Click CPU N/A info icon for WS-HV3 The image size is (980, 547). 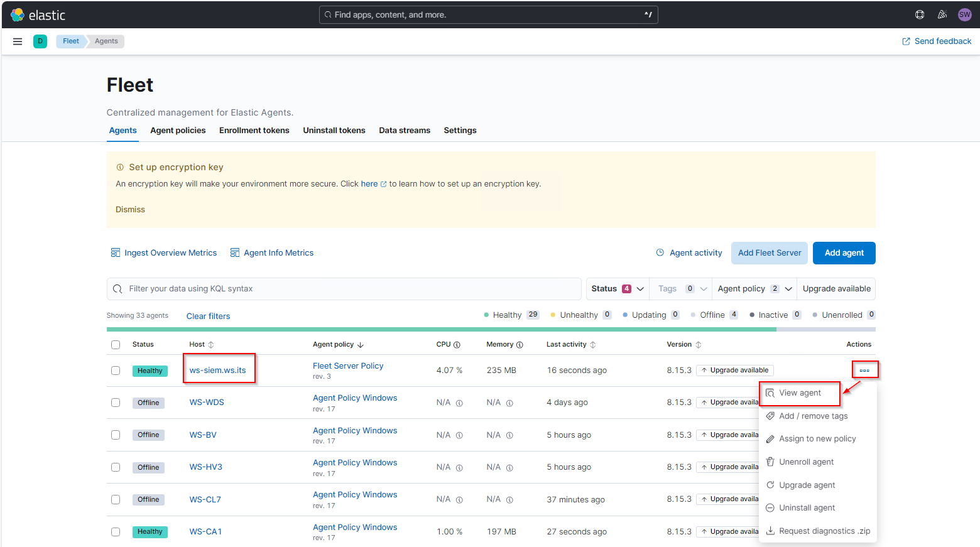pos(459,468)
